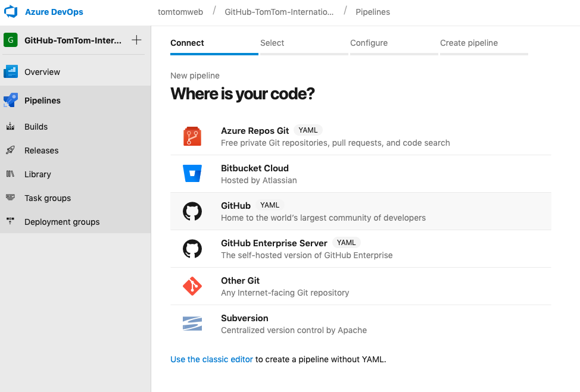Open Builds via its sidebar icon

[x=10, y=127]
